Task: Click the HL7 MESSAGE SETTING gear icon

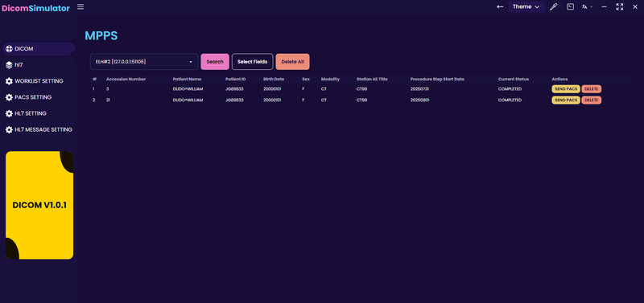Action: (x=9, y=129)
